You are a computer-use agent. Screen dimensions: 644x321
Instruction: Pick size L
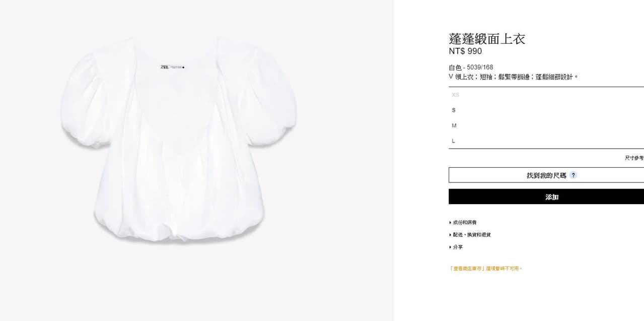click(x=546, y=141)
